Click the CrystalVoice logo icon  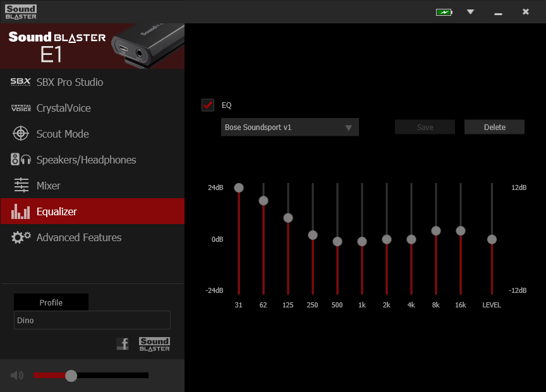point(21,108)
